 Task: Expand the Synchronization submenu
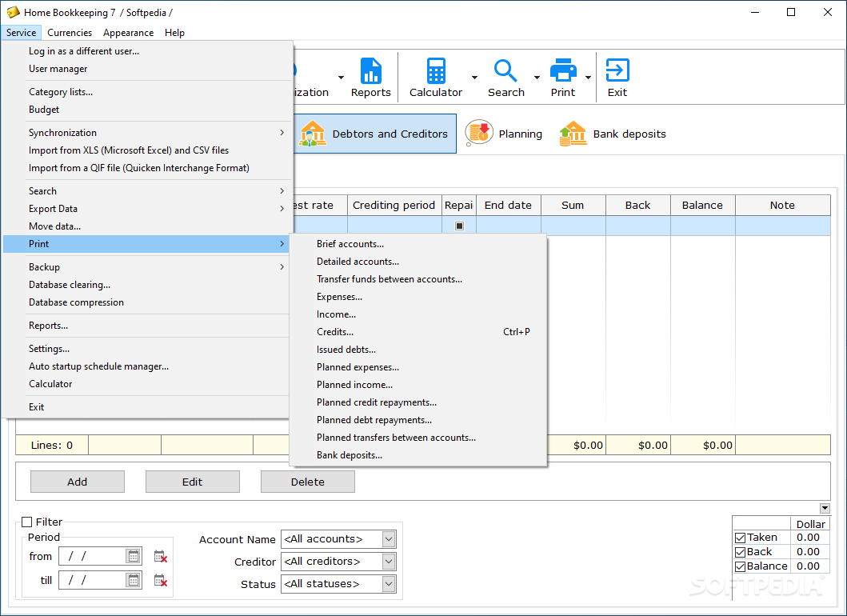[x=147, y=132]
